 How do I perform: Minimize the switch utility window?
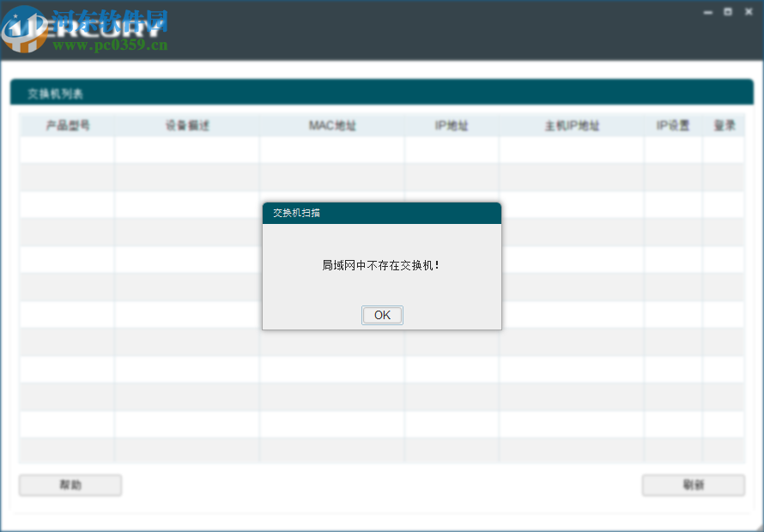(x=708, y=12)
